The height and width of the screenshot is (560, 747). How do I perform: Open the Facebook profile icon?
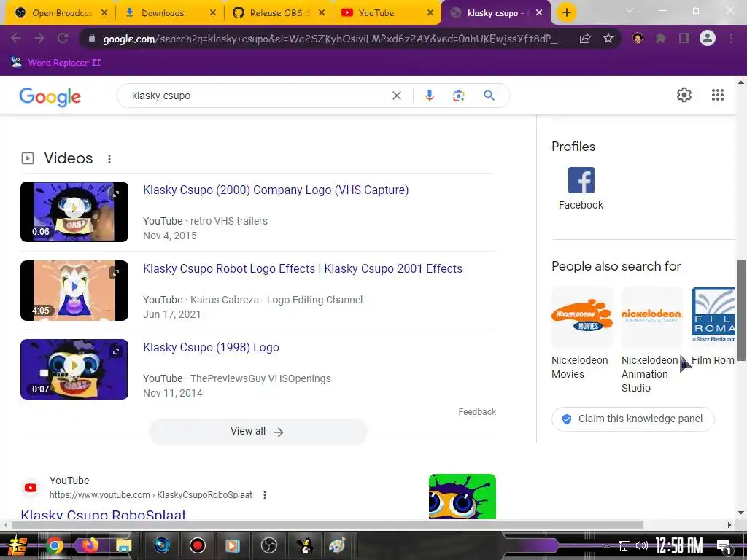pyautogui.click(x=581, y=180)
